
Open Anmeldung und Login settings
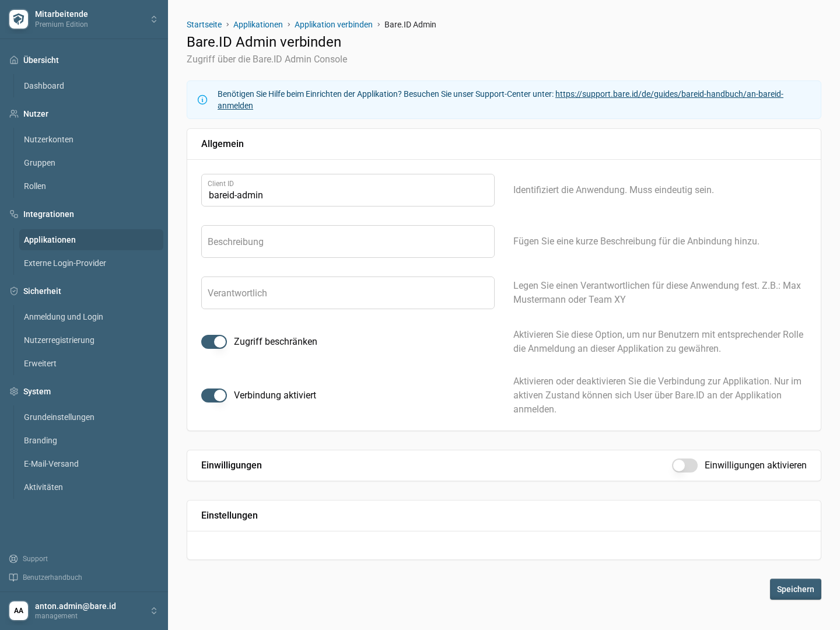(91, 317)
